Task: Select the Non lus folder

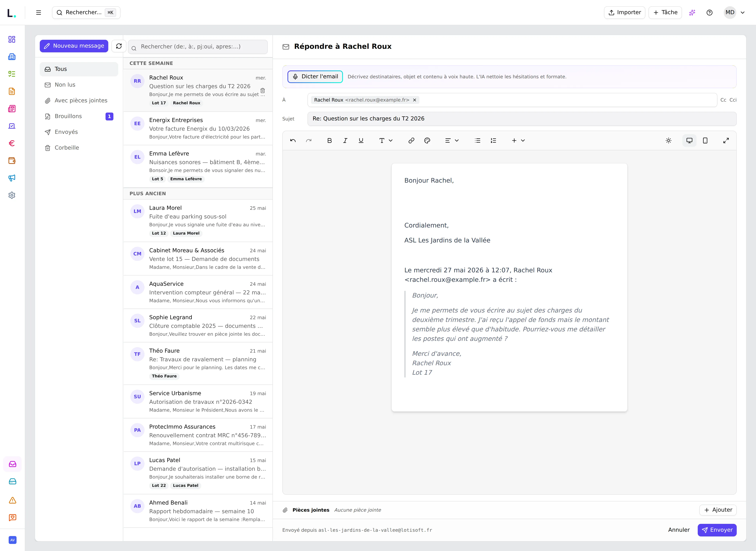Action: click(x=79, y=85)
